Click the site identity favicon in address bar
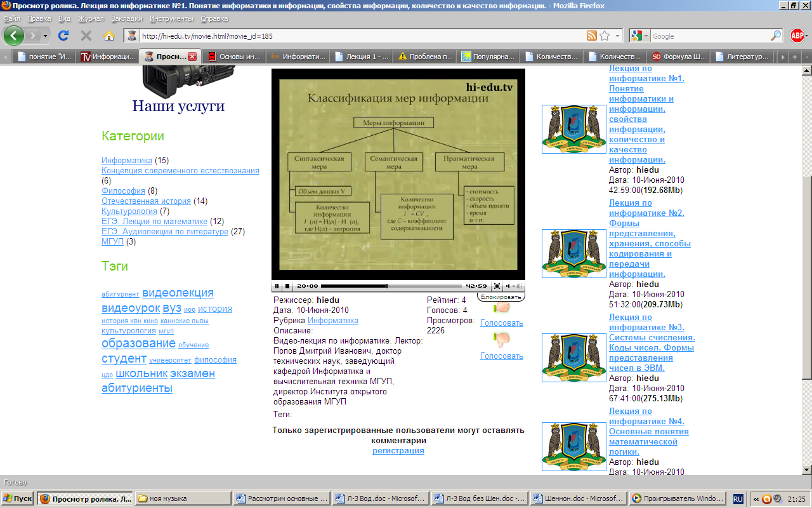812x508 pixels. (x=132, y=36)
